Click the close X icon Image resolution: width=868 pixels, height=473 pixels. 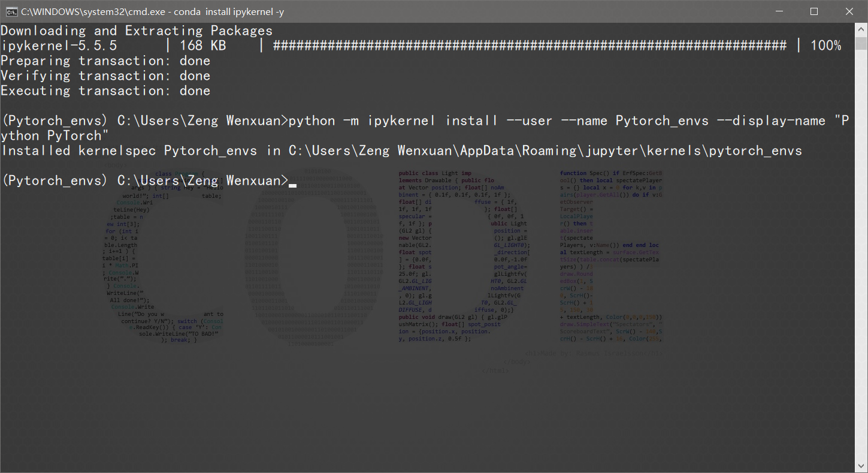[x=849, y=11]
